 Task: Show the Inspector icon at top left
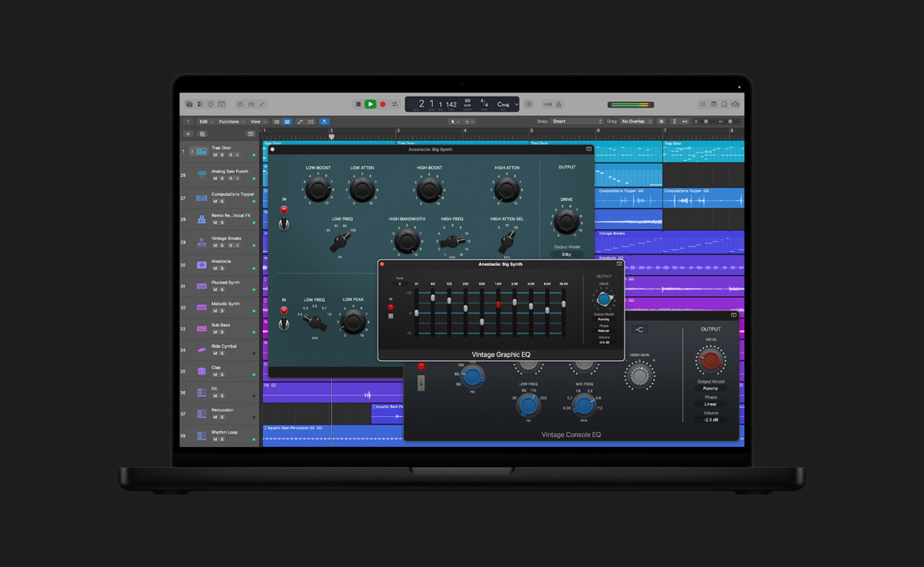click(200, 103)
